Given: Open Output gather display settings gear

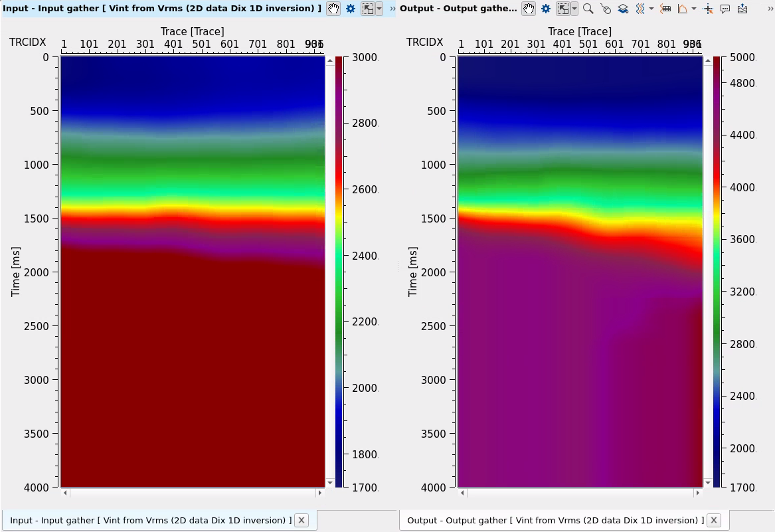Looking at the screenshot, I should (x=546, y=9).
